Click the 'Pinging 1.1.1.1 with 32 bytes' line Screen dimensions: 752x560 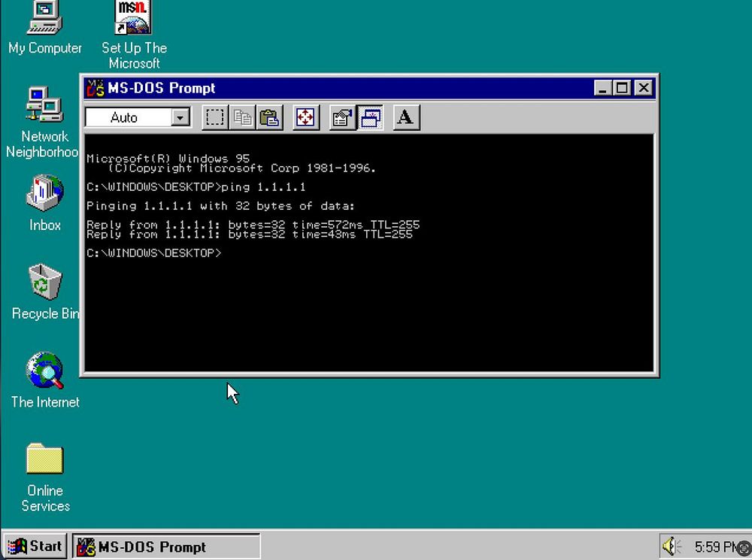pyautogui.click(x=220, y=206)
